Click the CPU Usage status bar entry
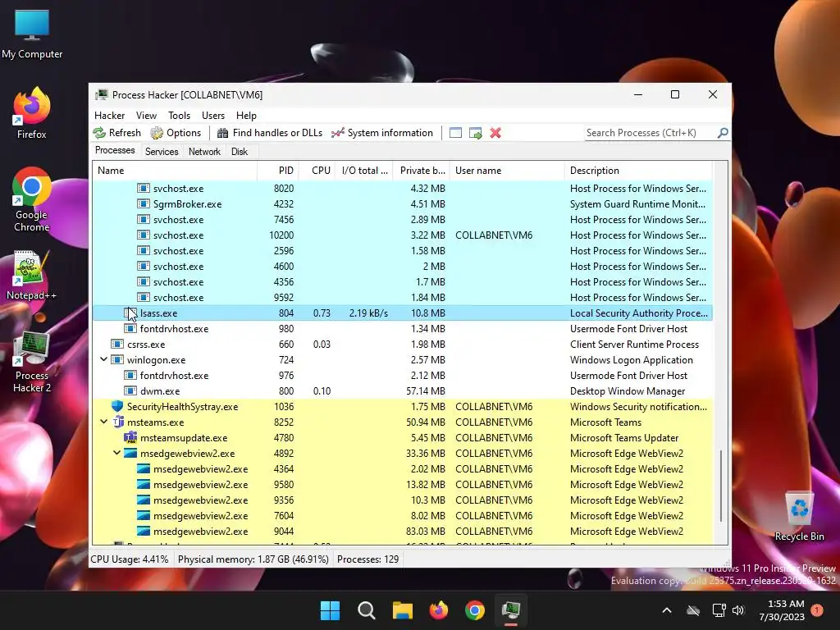840x630 pixels. (129, 559)
